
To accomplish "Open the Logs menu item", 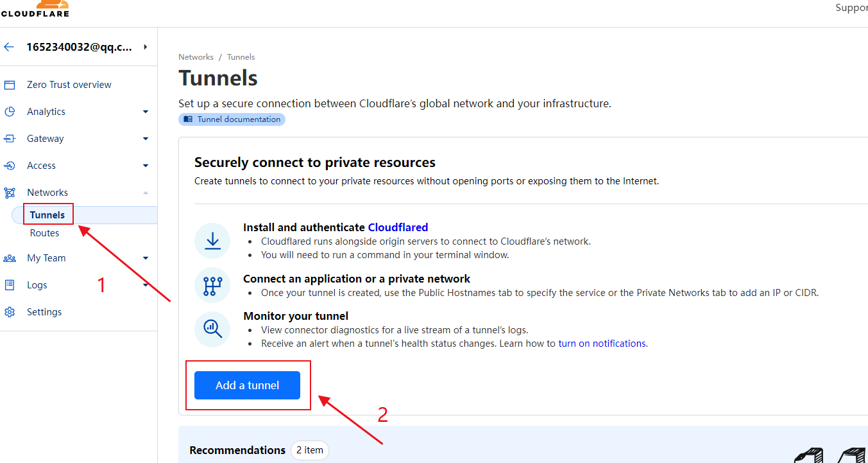I will (37, 285).
